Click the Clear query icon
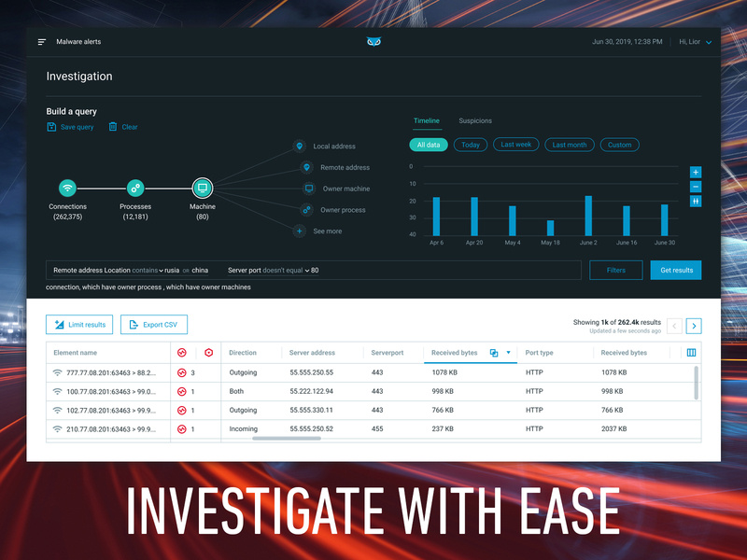This screenshot has width=747, height=560. click(113, 127)
